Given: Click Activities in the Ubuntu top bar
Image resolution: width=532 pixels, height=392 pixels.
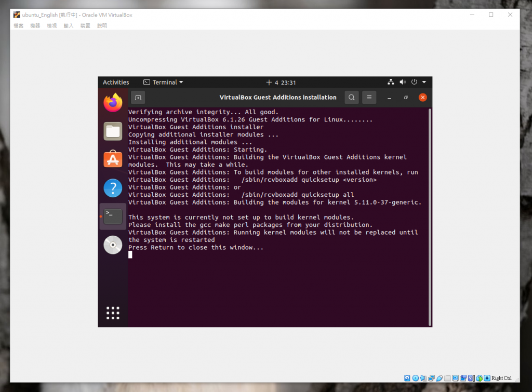Looking at the screenshot, I should (116, 83).
